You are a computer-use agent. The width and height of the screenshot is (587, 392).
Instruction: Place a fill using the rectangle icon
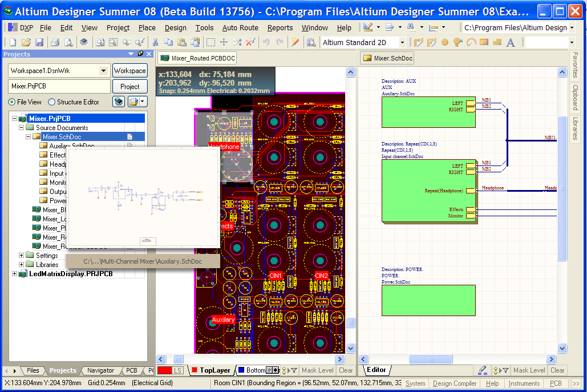(x=484, y=42)
